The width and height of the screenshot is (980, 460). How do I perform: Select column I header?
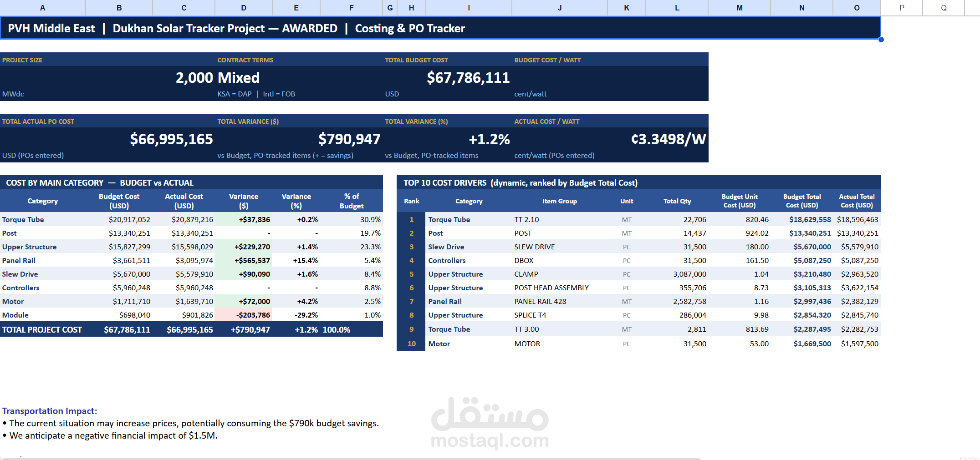click(x=469, y=8)
